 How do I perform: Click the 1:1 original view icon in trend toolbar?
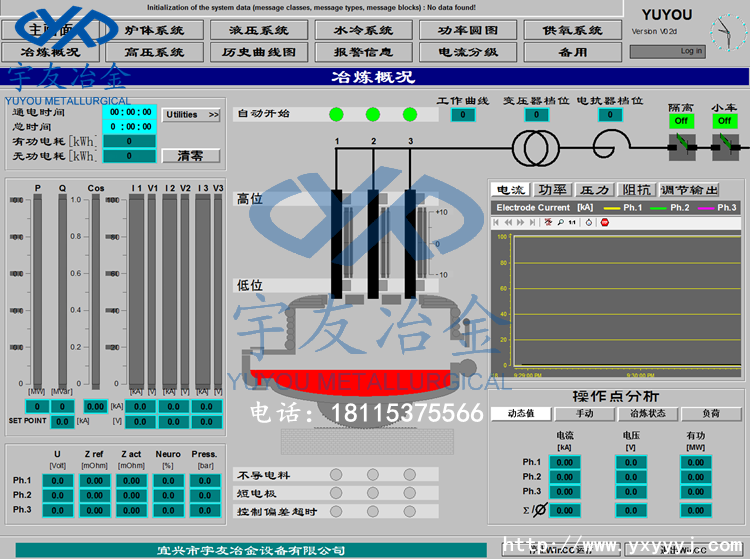[573, 222]
